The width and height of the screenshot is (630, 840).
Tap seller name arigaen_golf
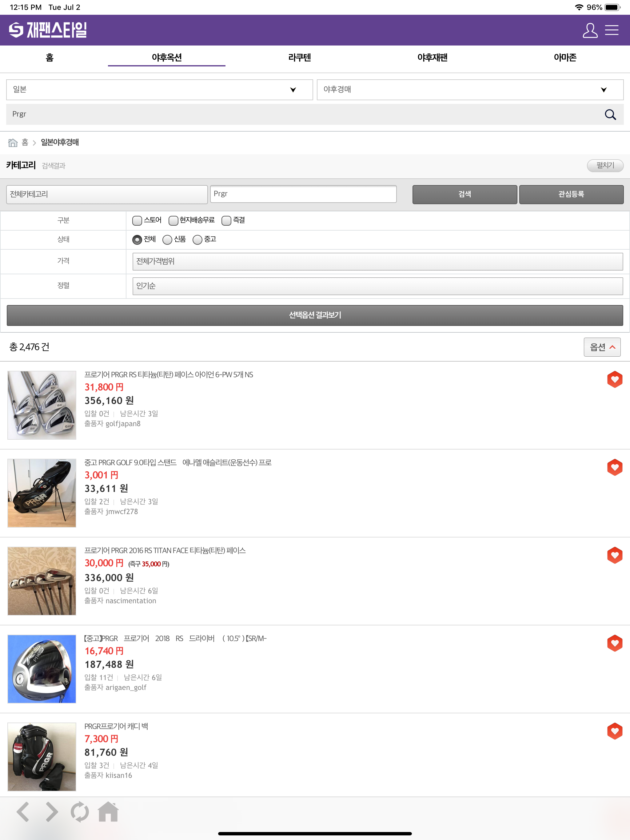point(126,687)
